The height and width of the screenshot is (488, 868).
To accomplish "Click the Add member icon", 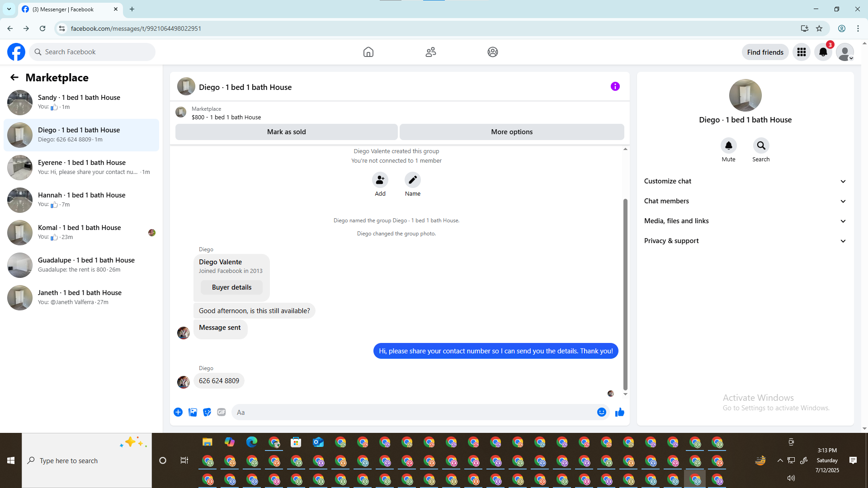I will (x=380, y=180).
